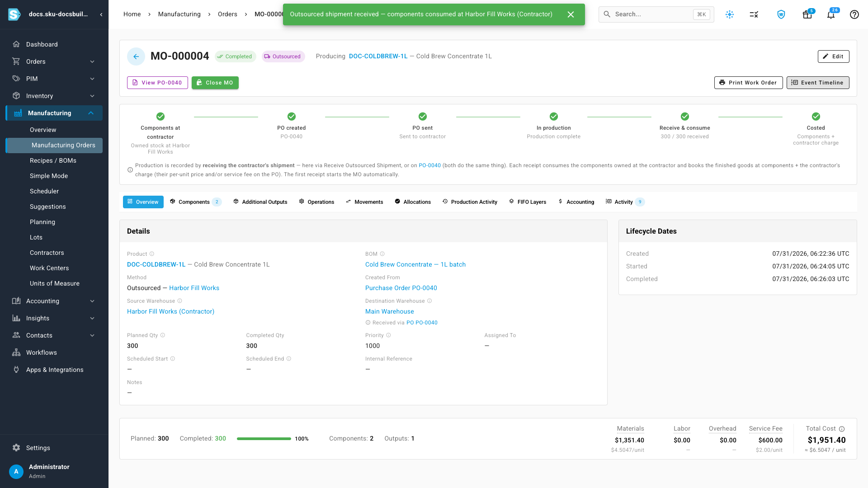The height and width of the screenshot is (488, 868).
Task: Click the Settings gear icon in sidebar
Action: tap(16, 448)
